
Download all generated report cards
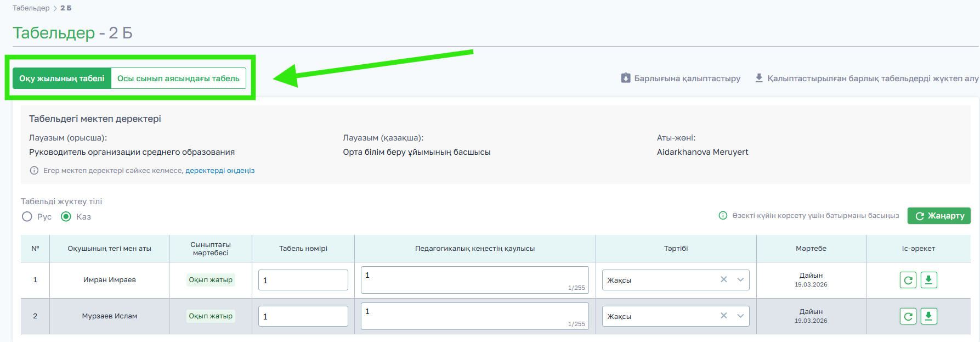866,79
